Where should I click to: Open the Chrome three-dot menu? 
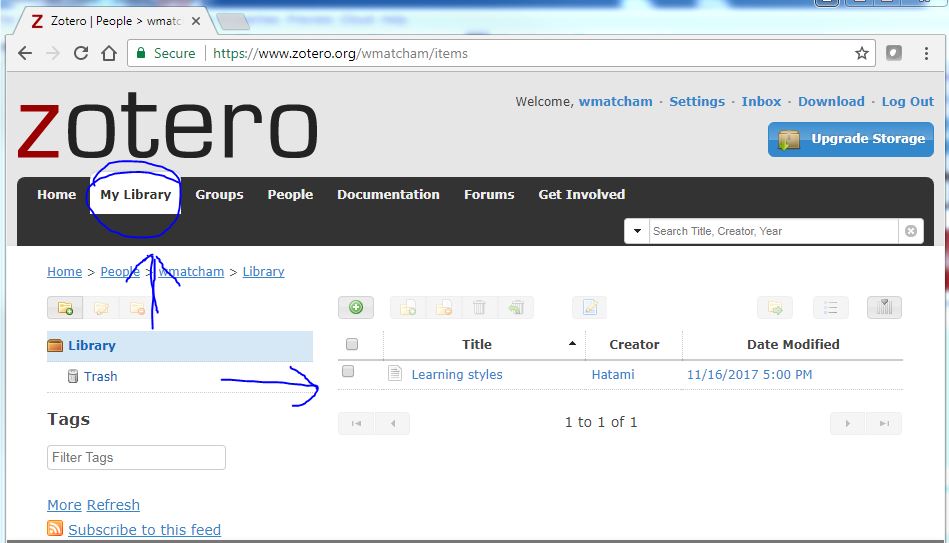[926, 53]
